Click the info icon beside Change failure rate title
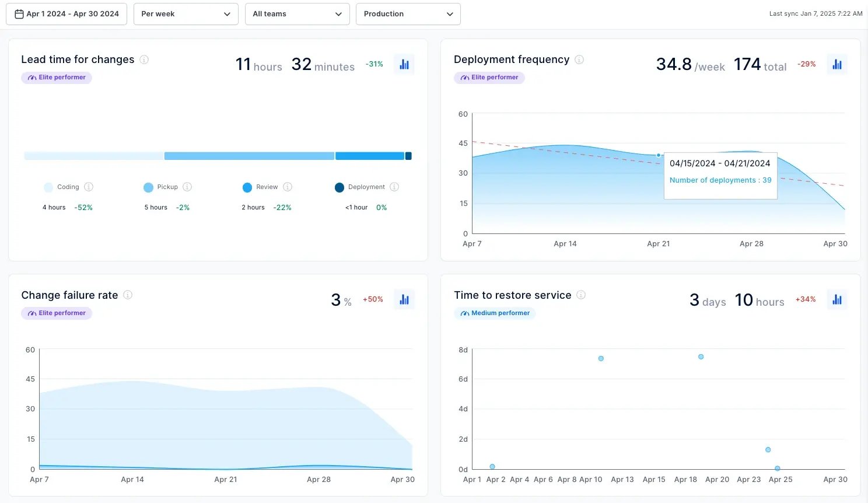The image size is (868, 503). point(128,295)
